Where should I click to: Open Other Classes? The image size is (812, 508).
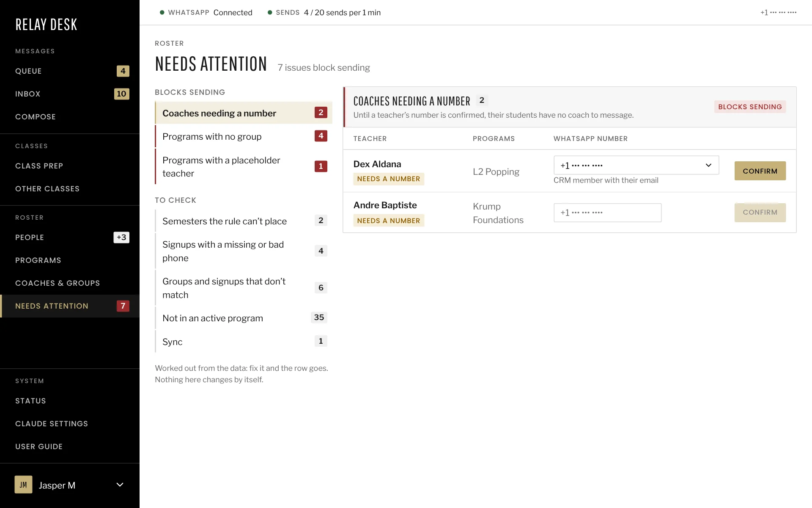pyautogui.click(x=70, y=189)
